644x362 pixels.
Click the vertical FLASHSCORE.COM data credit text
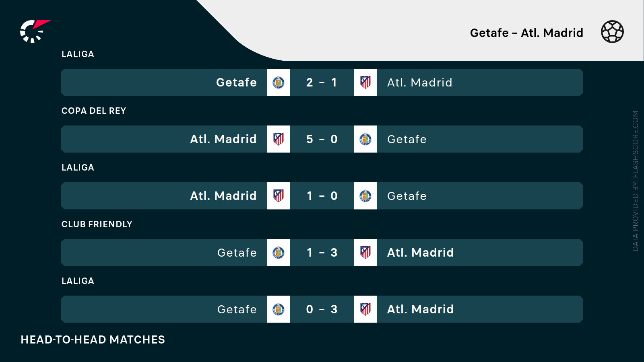pos(636,181)
